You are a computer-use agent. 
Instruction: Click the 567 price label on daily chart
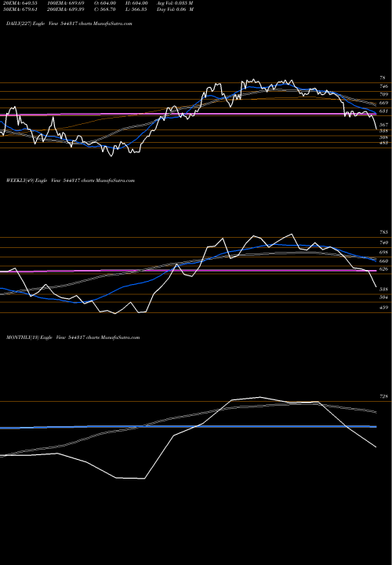[x=383, y=124]
